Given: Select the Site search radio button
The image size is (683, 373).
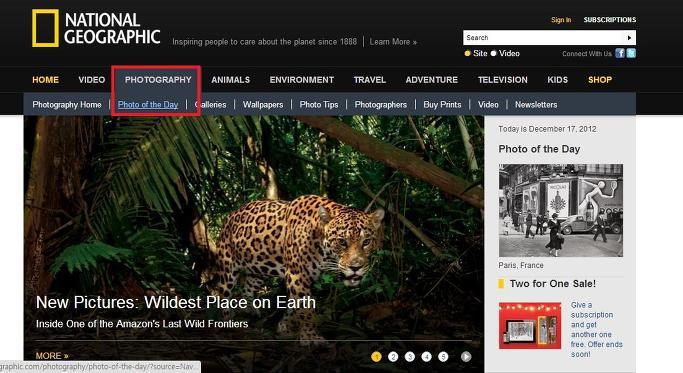Looking at the screenshot, I should 467,54.
